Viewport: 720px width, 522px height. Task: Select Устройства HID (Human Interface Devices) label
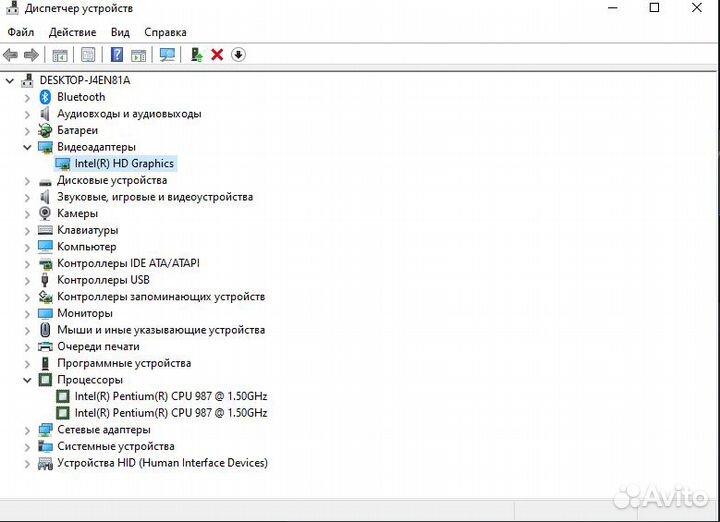pos(162,463)
